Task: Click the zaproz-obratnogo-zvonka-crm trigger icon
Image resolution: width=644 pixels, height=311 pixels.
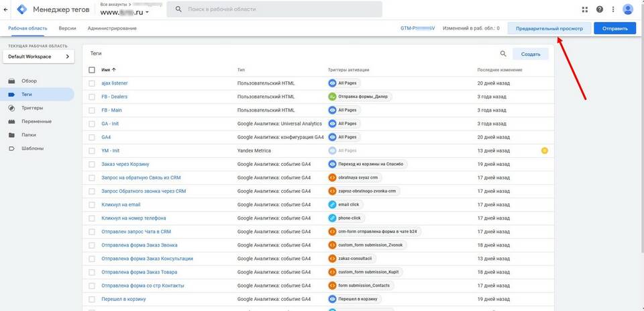Action: [332, 191]
